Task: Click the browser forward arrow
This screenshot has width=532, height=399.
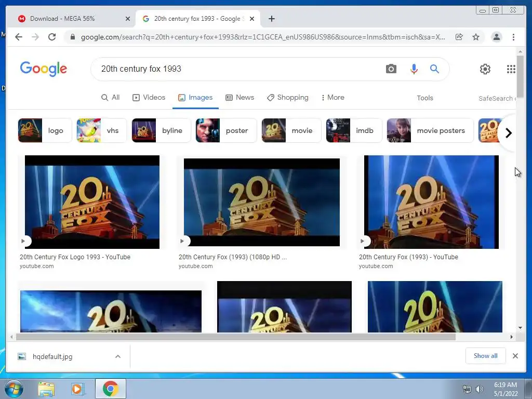Action: [x=35, y=37]
